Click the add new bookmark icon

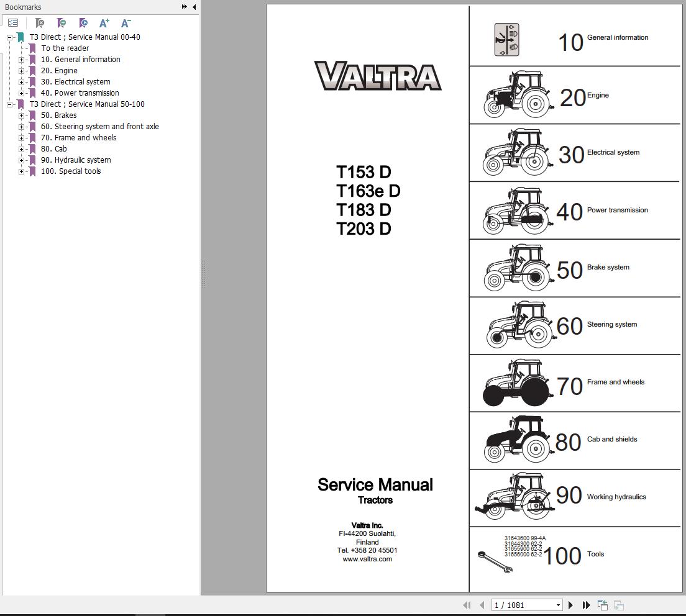pyautogui.click(x=62, y=23)
